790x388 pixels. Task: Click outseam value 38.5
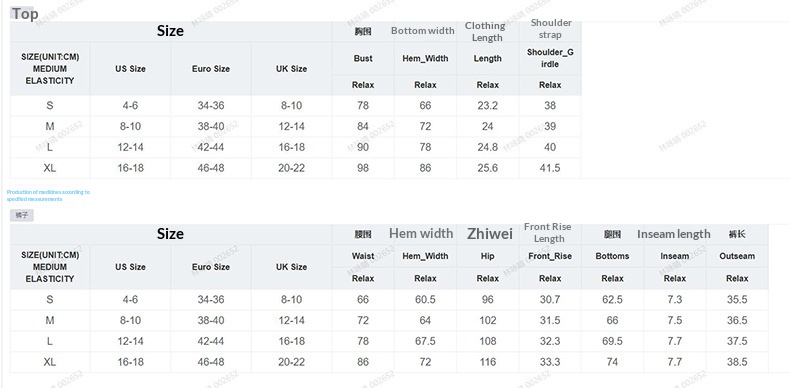pyautogui.click(x=737, y=362)
